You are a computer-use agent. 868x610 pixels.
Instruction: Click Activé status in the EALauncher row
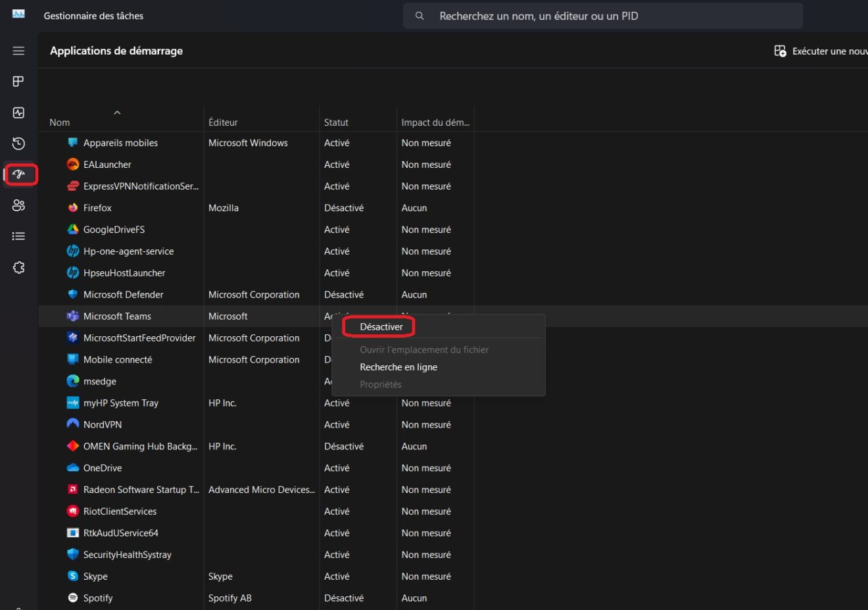click(x=337, y=165)
